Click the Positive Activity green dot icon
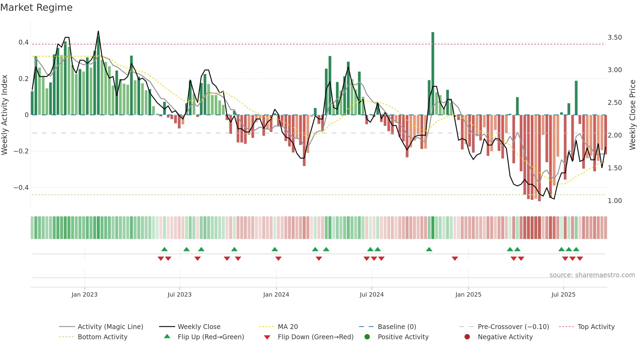The image size is (644, 362). 367,337
